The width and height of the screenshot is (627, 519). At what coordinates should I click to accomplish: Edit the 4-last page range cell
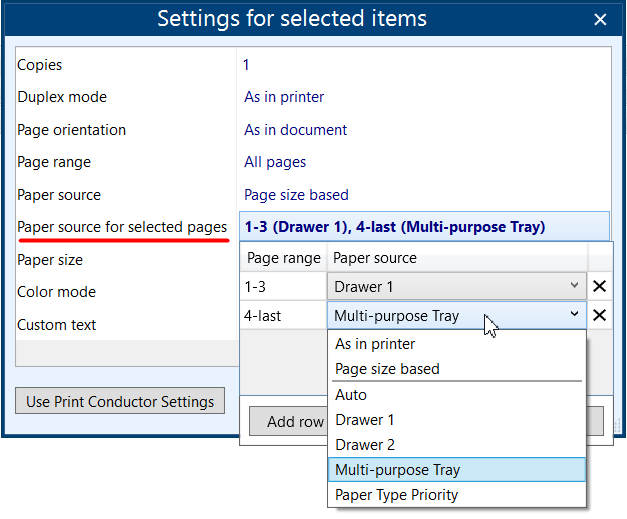point(282,316)
